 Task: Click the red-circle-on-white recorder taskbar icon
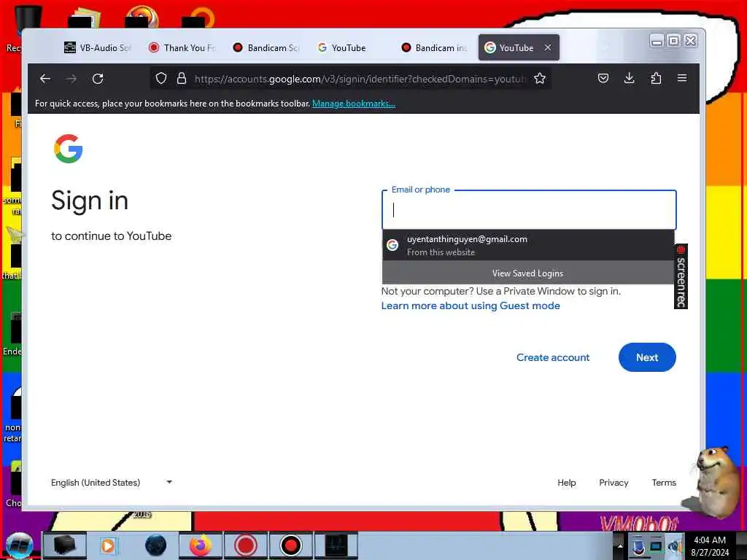click(x=245, y=545)
